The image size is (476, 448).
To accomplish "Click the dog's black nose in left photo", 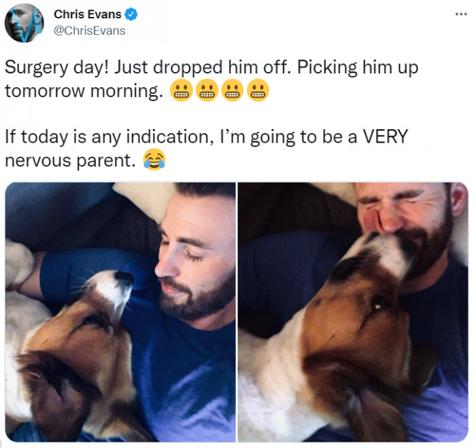I will tap(124, 276).
